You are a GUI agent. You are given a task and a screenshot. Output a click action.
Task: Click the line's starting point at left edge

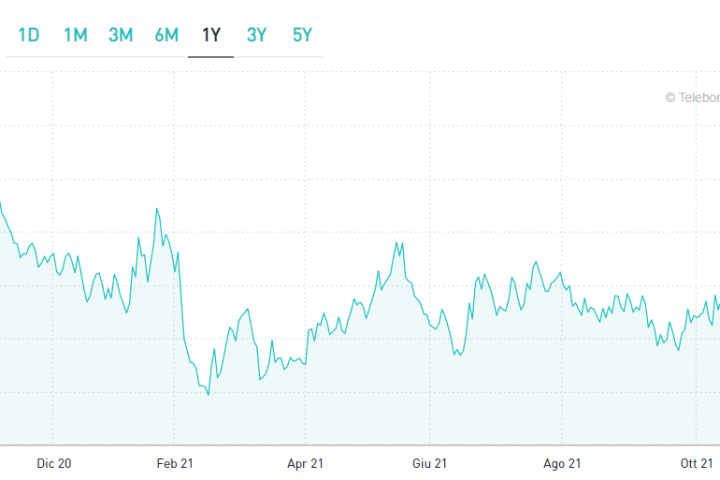pyautogui.click(x=1, y=204)
